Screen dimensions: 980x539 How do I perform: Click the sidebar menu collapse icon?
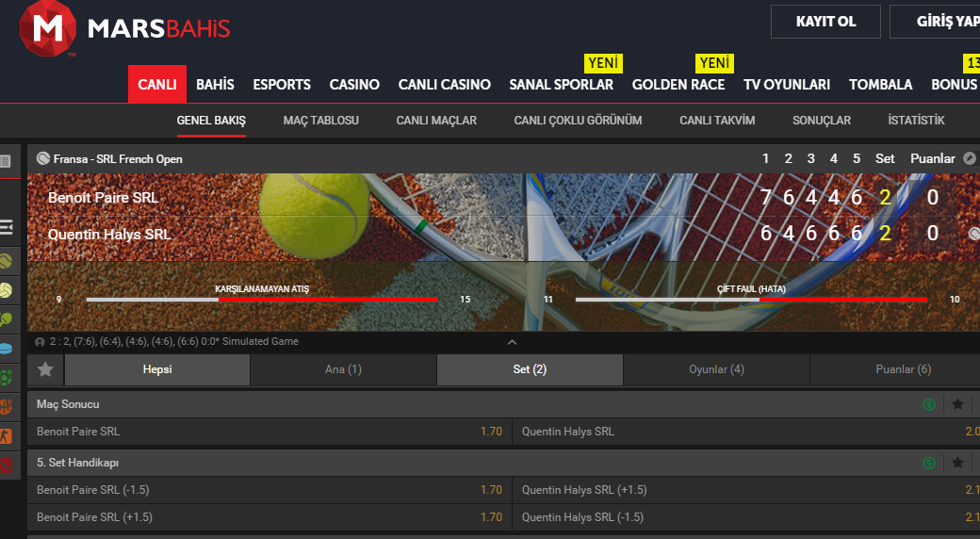point(7,227)
